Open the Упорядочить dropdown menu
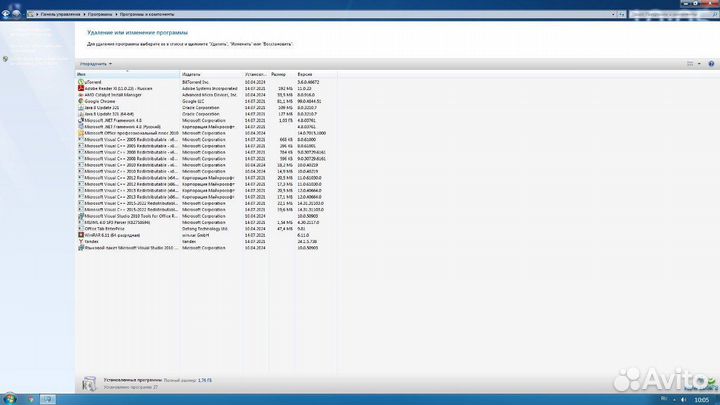This screenshot has height=405, width=720. (x=96, y=63)
